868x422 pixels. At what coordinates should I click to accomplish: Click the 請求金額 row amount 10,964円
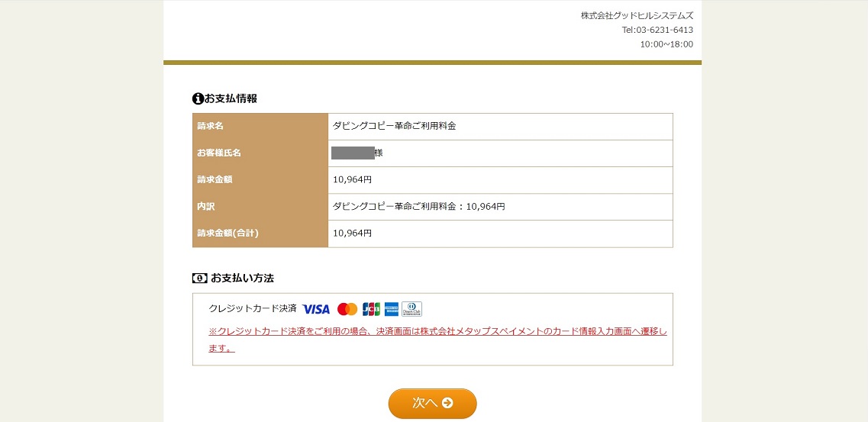tap(352, 180)
